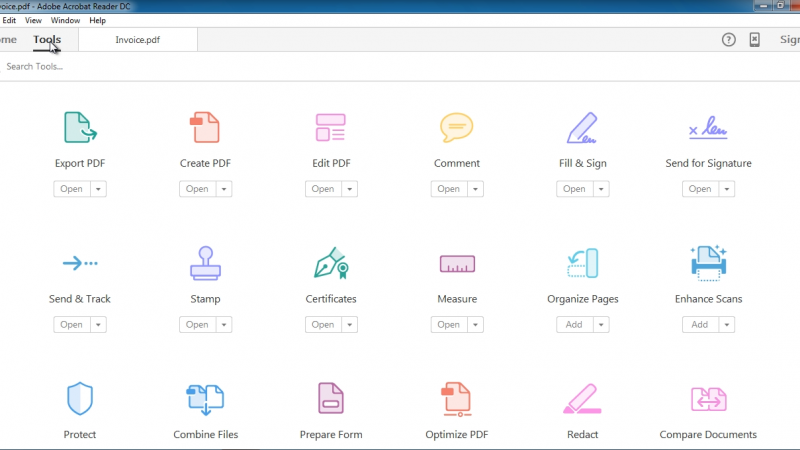The height and width of the screenshot is (450, 800).
Task: Click the Certificates pen nib icon
Action: click(330, 263)
